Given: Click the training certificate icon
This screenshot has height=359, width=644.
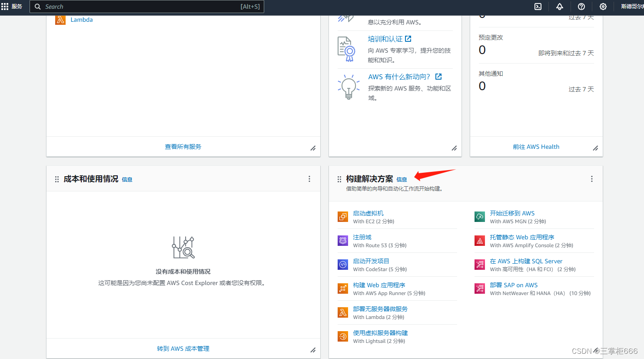Looking at the screenshot, I should [346, 49].
